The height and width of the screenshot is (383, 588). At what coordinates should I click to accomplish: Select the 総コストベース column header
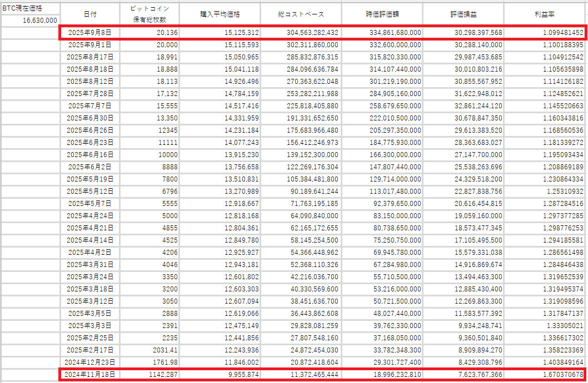301,14
